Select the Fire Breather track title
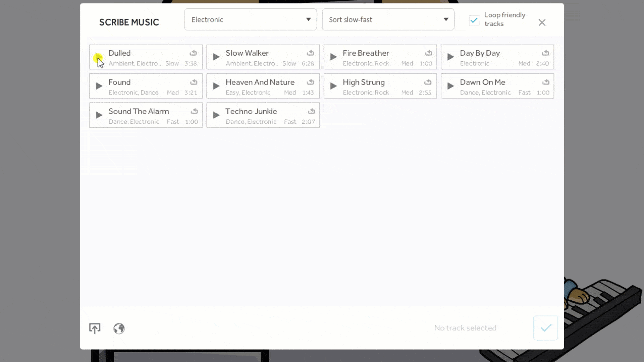 click(366, 53)
